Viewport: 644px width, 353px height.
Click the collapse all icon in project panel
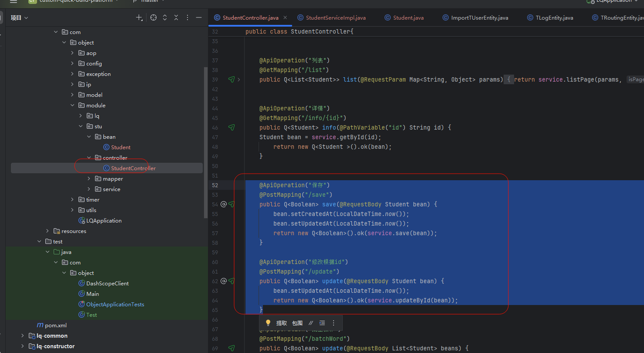176,17
